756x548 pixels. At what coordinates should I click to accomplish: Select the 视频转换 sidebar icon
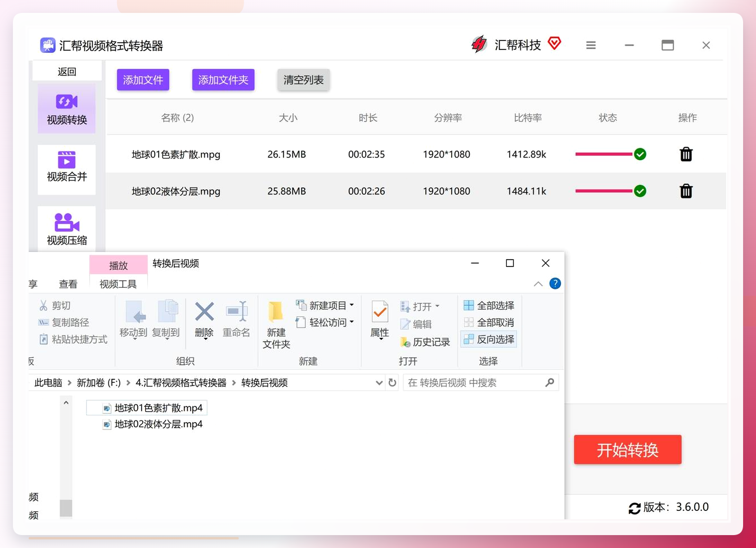click(x=66, y=102)
